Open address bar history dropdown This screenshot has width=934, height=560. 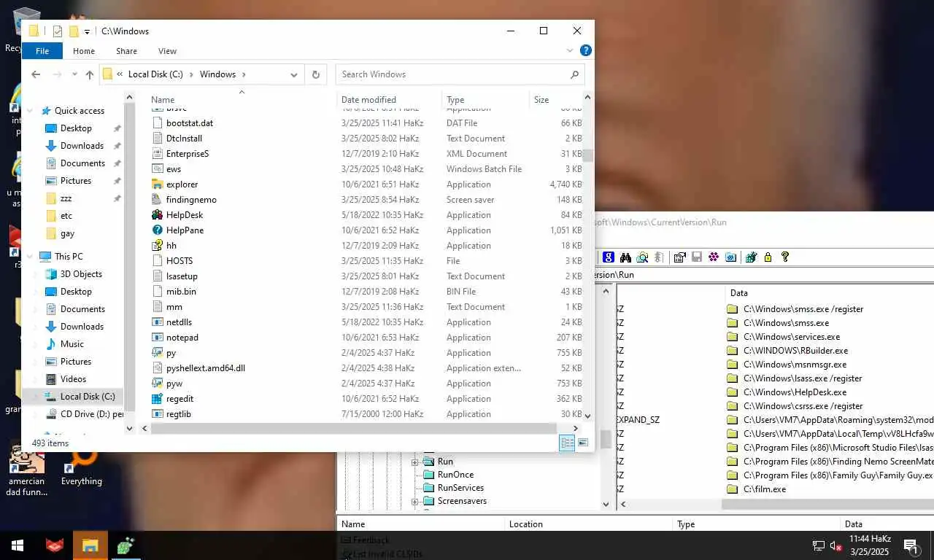pyautogui.click(x=294, y=74)
